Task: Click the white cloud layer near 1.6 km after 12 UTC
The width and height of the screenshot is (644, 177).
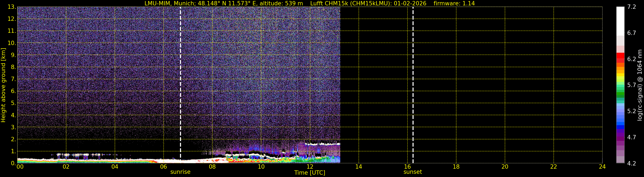Action: click(323, 144)
